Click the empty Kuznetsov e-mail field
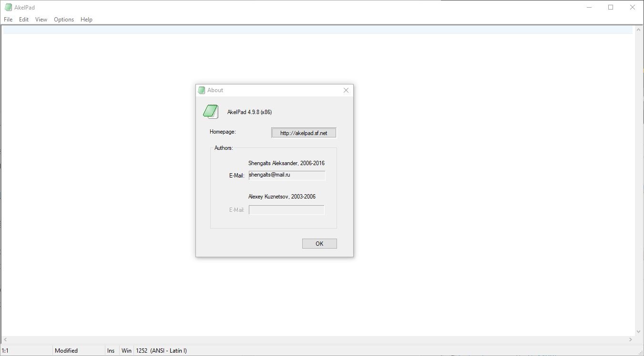The image size is (644, 356). pos(286,210)
